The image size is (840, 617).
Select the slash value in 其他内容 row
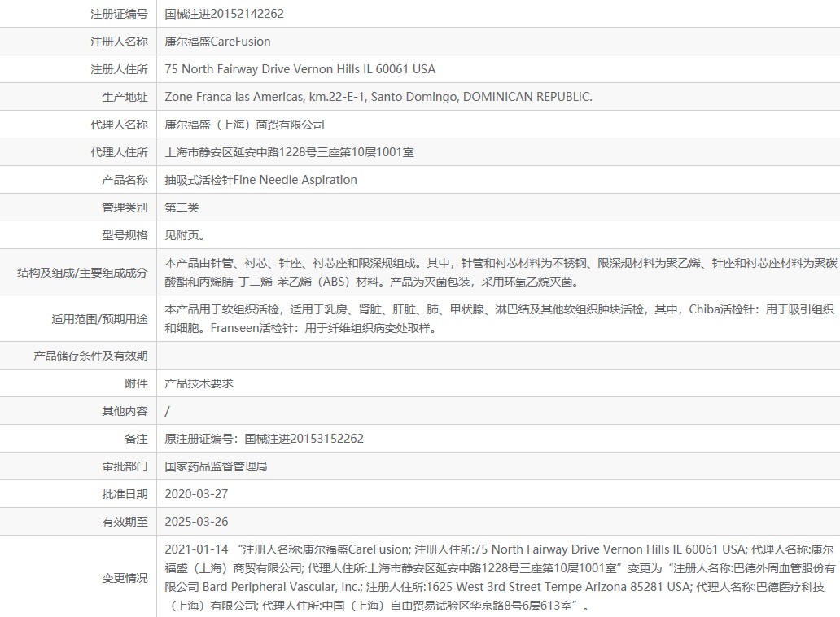(167, 411)
